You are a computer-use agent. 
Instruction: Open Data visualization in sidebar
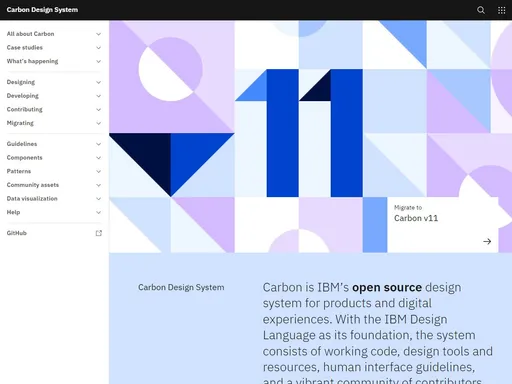(x=54, y=199)
